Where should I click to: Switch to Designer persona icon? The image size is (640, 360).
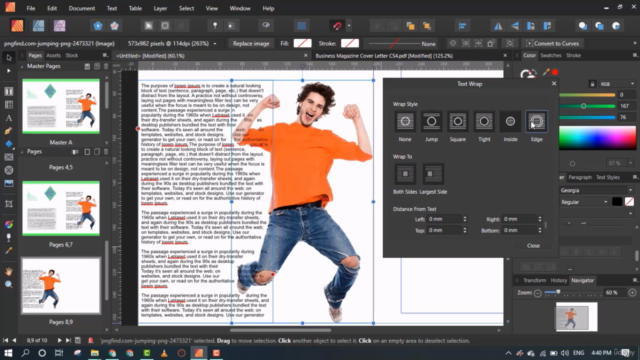pos(38,26)
